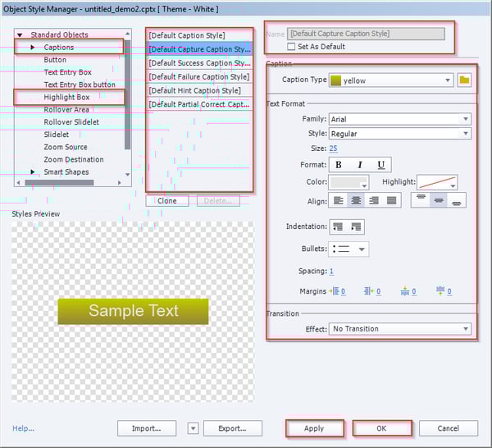
Task: Click the Export button
Action: pos(233,428)
